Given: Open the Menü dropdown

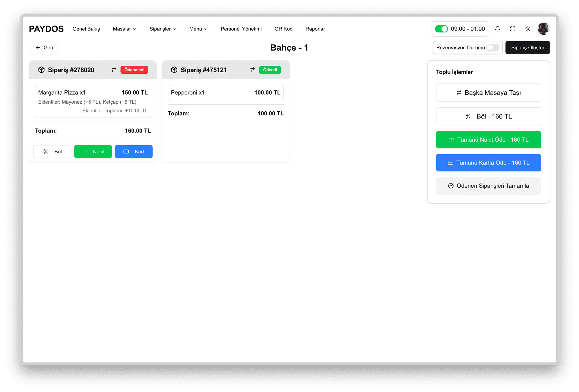Looking at the screenshot, I should 198,29.
